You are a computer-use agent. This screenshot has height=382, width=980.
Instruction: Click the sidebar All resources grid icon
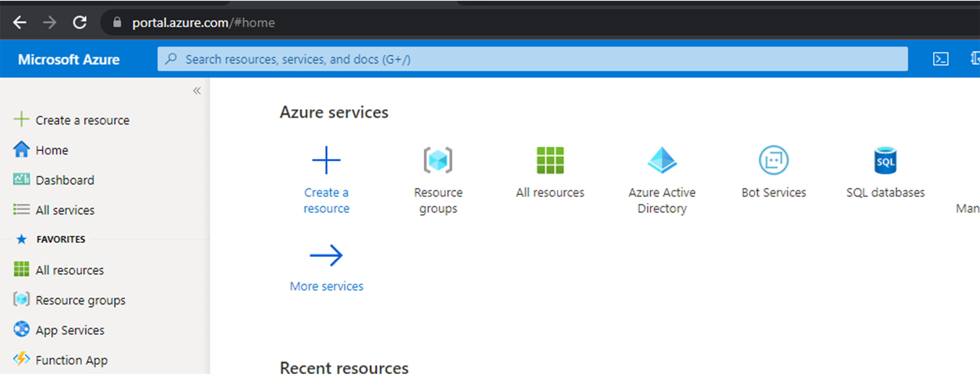[x=21, y=269]
